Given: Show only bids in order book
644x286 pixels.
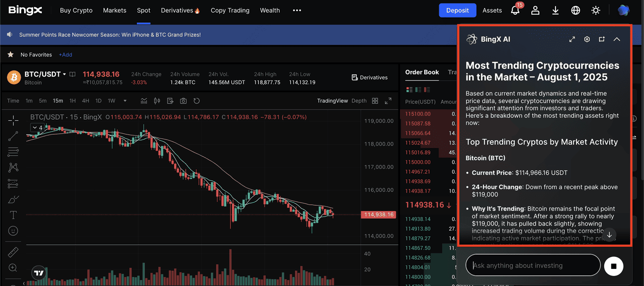Looking at the screenshot, I should (x=419, y=90).
